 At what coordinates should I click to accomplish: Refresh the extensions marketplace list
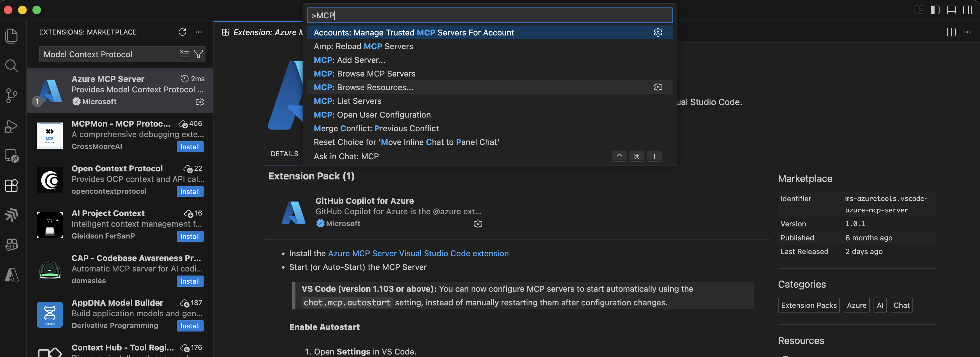point(182,32)
